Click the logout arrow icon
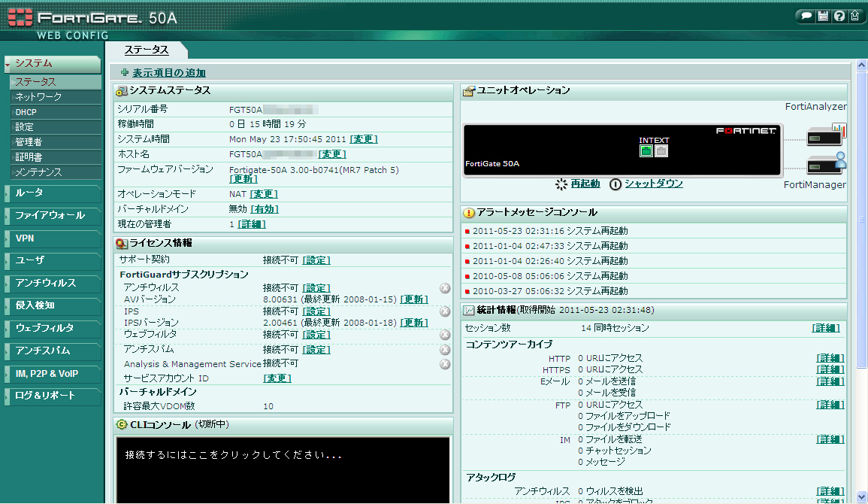This screenshot has height=504, width=868. (854, 16)
